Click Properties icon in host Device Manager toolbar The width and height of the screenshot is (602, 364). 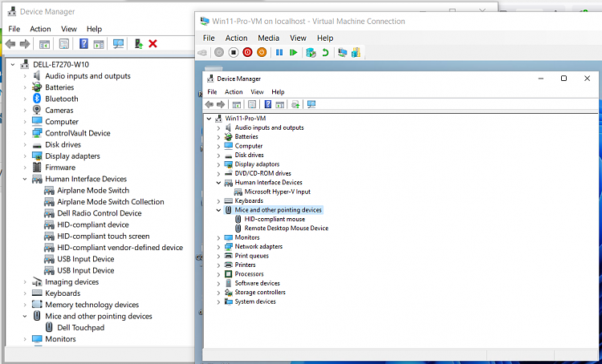(64, 44)
